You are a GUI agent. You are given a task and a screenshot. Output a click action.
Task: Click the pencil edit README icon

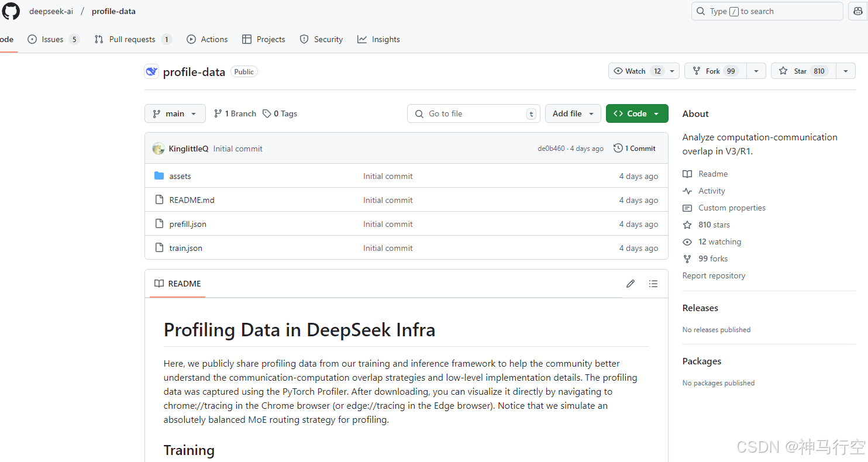pos(630,284)
